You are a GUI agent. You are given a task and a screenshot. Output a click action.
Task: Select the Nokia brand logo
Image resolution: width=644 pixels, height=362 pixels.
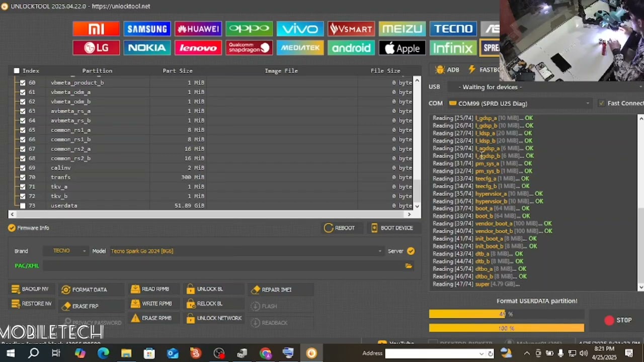coord(147,48)
